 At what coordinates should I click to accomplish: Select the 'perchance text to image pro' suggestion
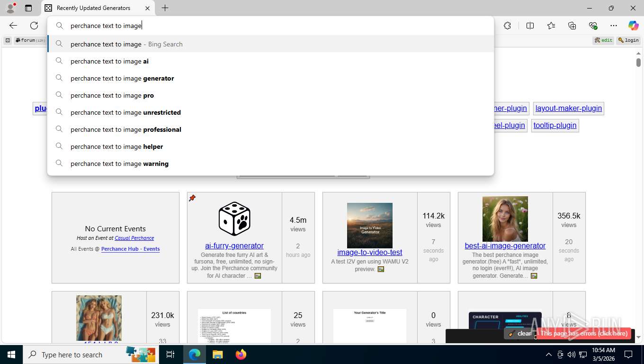[270, 95]
